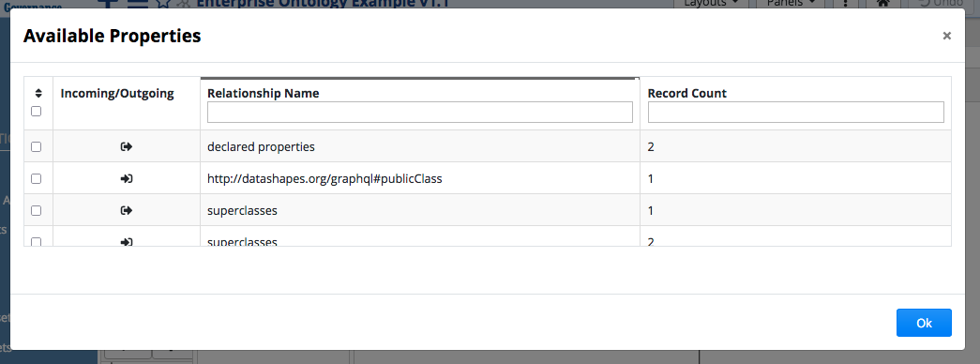Check the select-all checkbox in table header

pos(37,112)
